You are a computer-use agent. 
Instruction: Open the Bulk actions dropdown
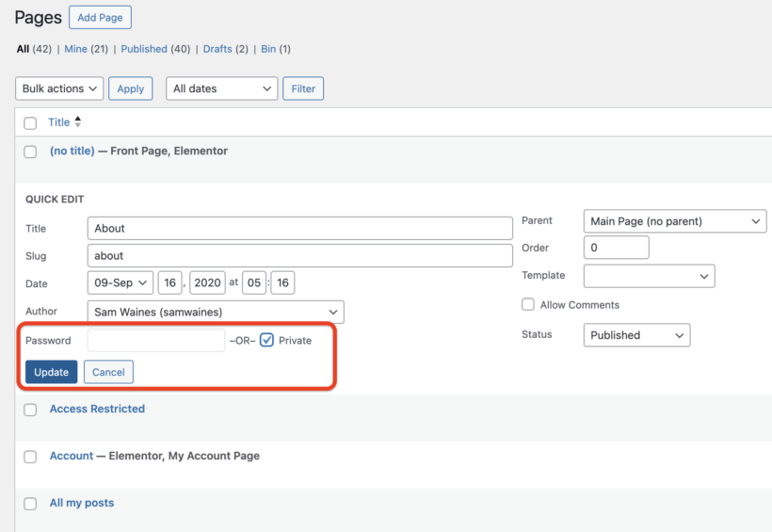(59, 89)
